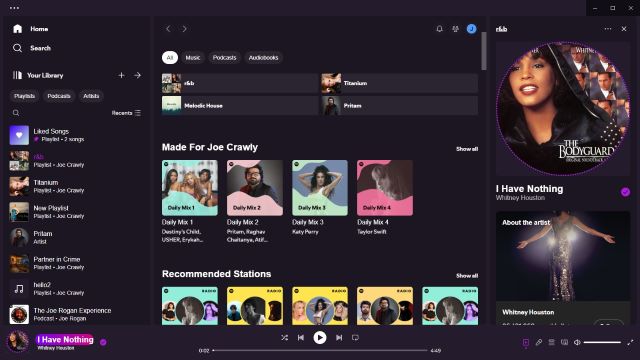This screenshot has width=640, height=360.
Task: Open the Pritam shortcut tile
Action: pos(399,106)
